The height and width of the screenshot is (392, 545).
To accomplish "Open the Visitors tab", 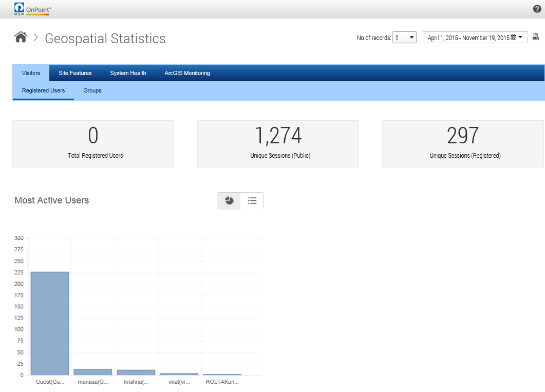I will tap(31, 73).
